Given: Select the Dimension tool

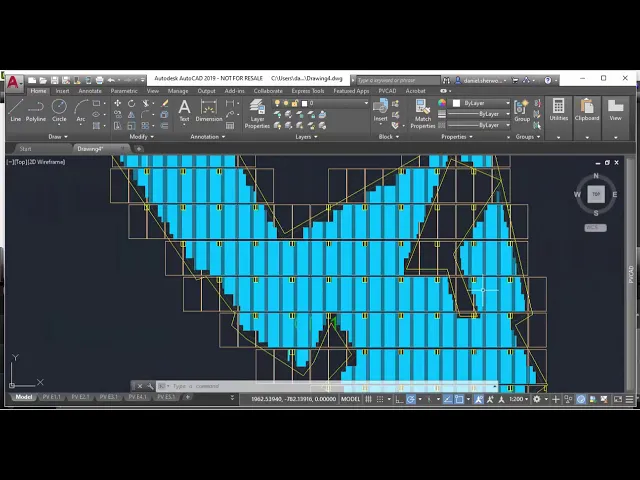Looking at the screenshot, I should point(209,110).
